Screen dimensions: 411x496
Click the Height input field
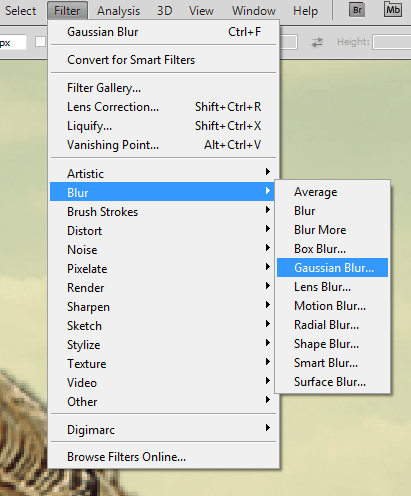pos(392,42)
